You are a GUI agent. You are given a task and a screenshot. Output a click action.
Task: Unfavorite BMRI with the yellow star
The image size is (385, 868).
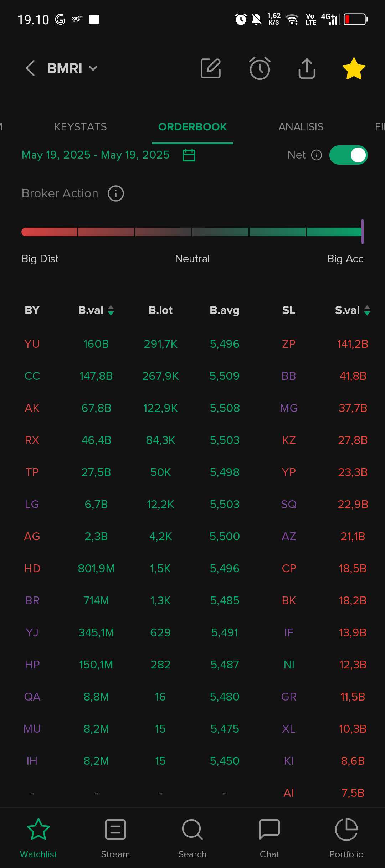click(354, 68)
